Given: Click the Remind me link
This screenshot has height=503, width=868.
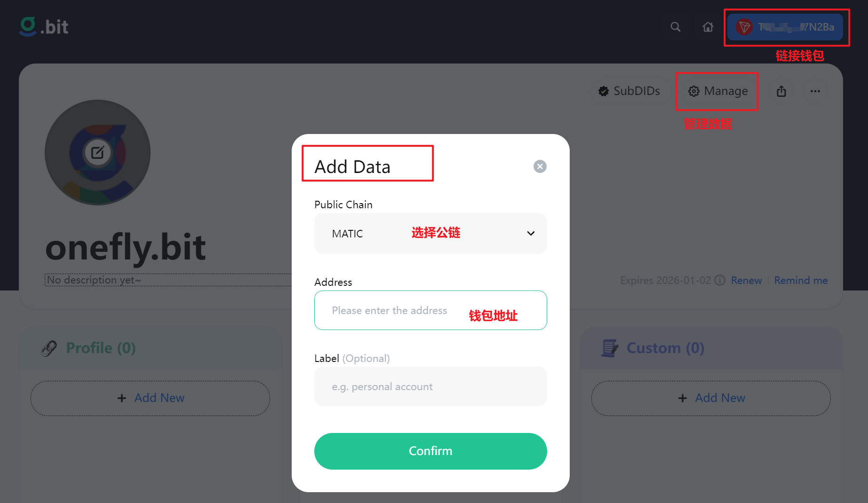Looking at the screenshot, I should [x=801, y=280].
